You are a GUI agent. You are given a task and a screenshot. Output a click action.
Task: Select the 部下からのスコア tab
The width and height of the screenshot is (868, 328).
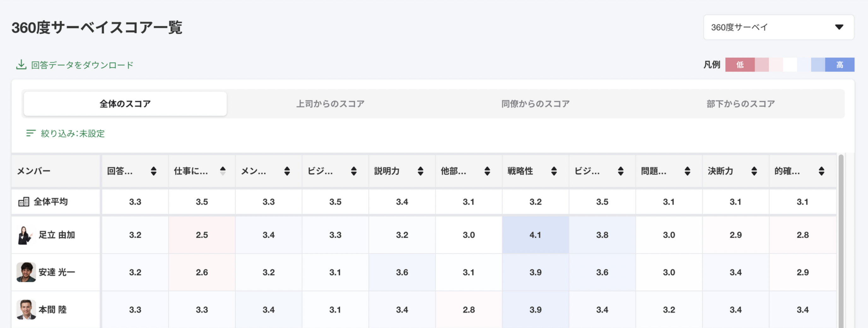(x=741, y=104)
